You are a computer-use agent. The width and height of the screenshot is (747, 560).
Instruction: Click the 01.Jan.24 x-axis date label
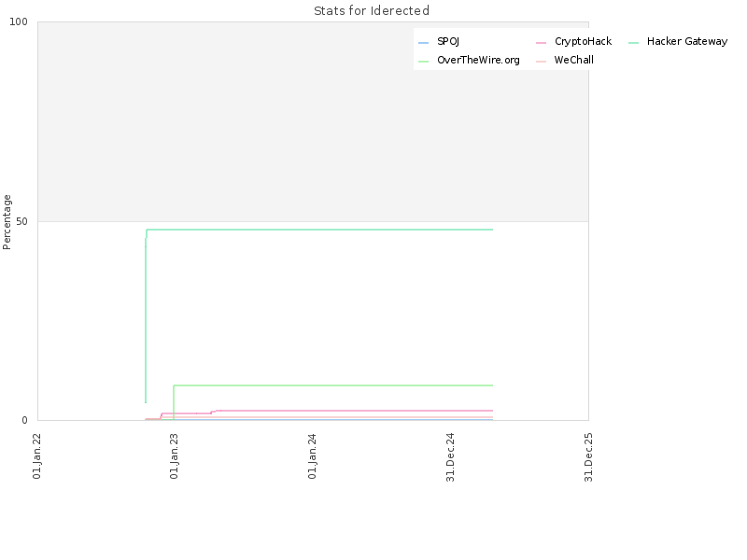pos(312,456)
